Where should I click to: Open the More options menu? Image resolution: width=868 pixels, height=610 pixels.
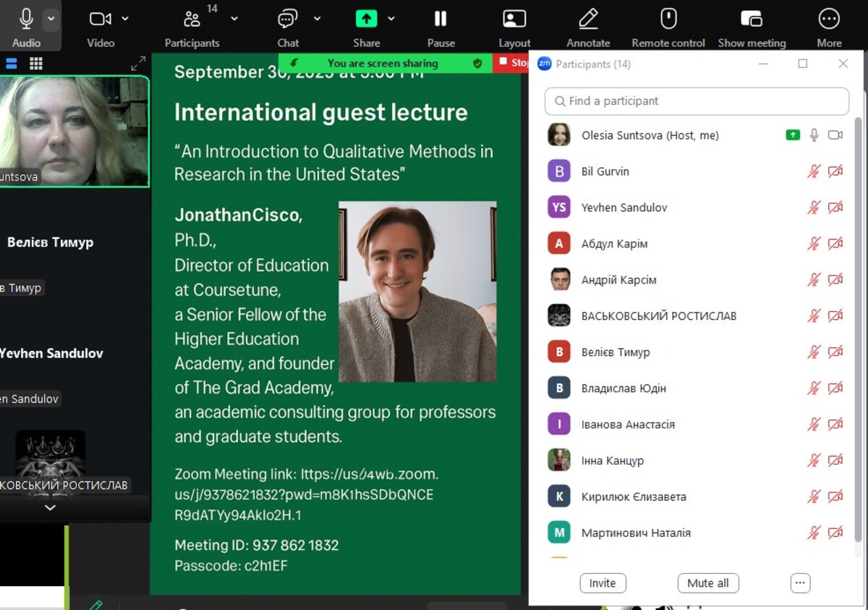(829, 19)
